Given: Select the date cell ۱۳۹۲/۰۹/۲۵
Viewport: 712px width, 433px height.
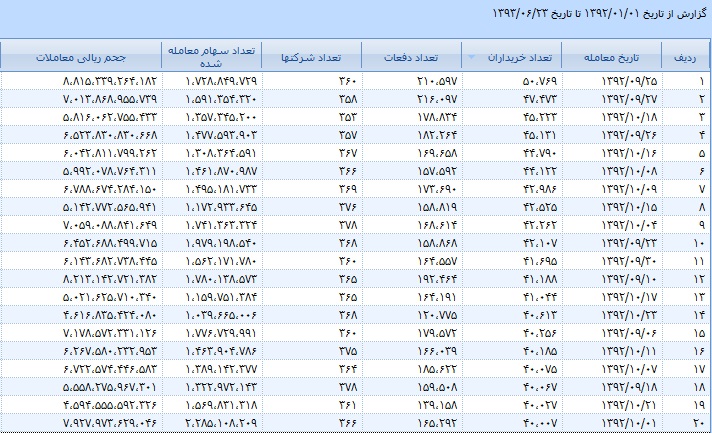Looking at the screenshot, I should [x=629, y=81].
